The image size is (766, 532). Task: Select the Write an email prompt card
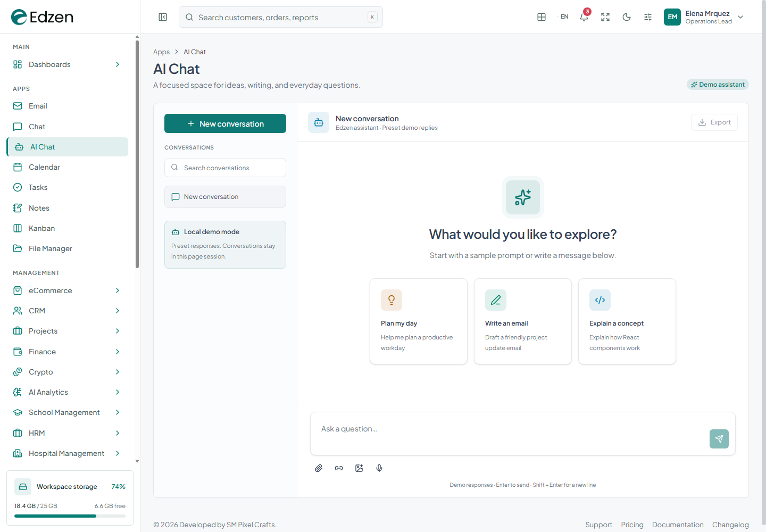(x=523, y=321)
